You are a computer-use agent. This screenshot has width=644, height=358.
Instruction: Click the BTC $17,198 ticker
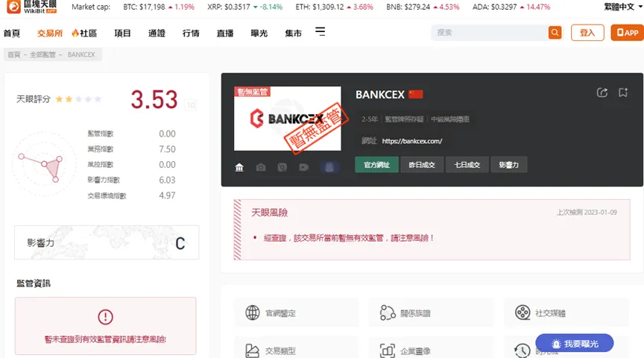coord(159,7)
